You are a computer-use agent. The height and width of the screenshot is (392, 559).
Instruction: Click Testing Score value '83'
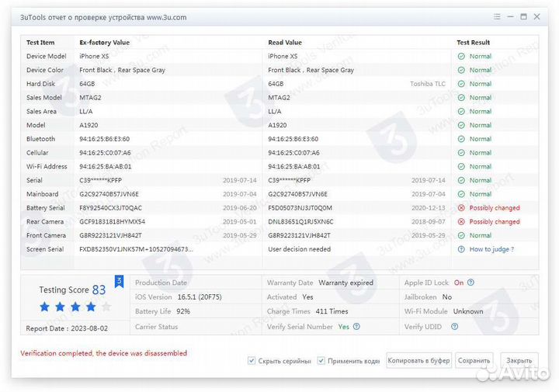99,290
